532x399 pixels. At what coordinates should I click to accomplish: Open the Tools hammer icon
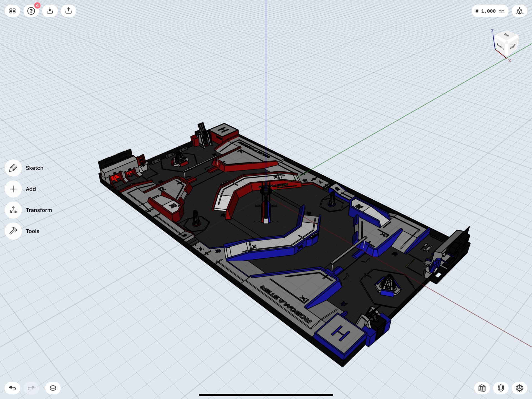pyautogui.click(x=13, y=231)
